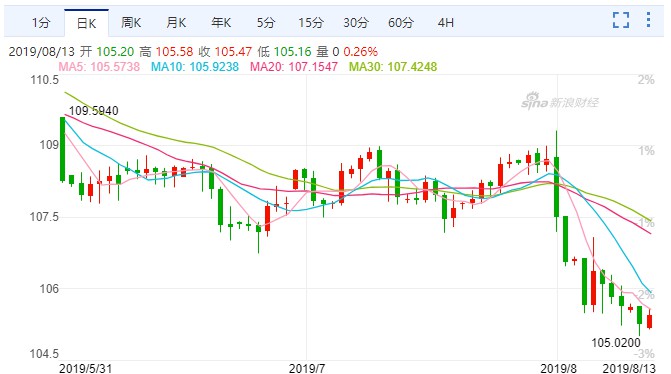Click the opening price 105.20

pos(115,52)
